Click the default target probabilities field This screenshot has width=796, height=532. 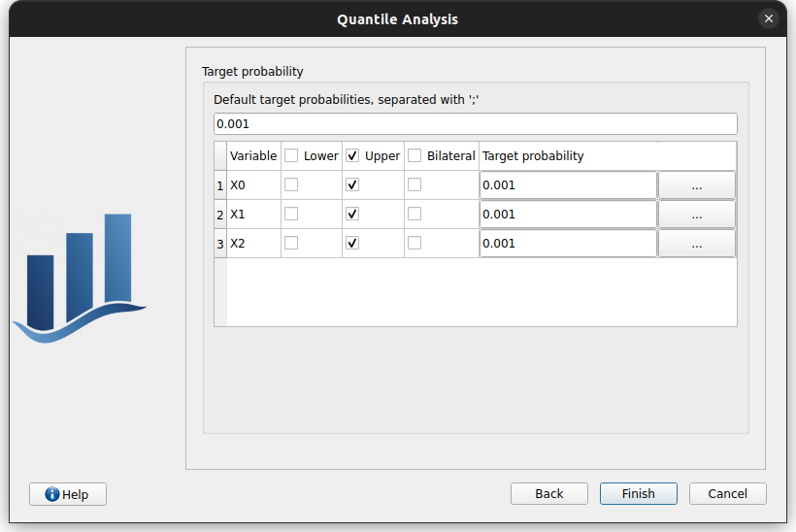click(x=475, y=124)
